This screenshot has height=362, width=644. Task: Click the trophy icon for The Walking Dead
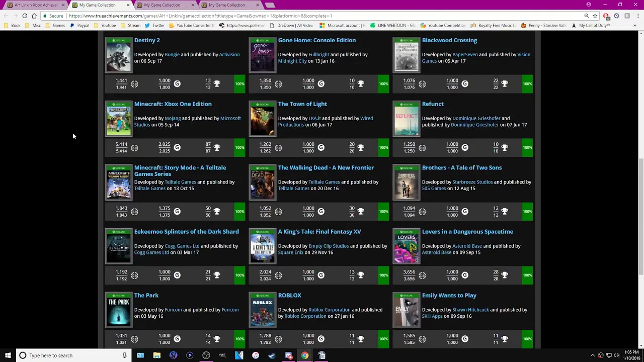(x=361, y=212)
